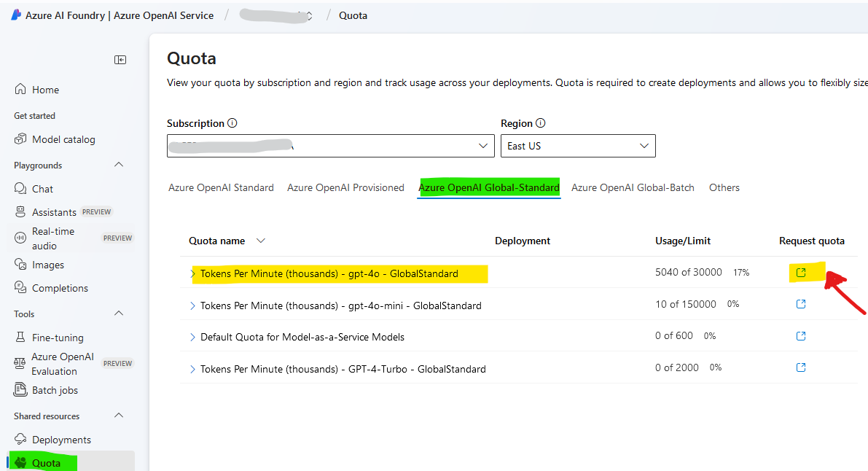The height and width of the screenshot is (471, 868).
Task: Click Azure AI Foundry breadcrumb link
Action: (x=120, y=15)
